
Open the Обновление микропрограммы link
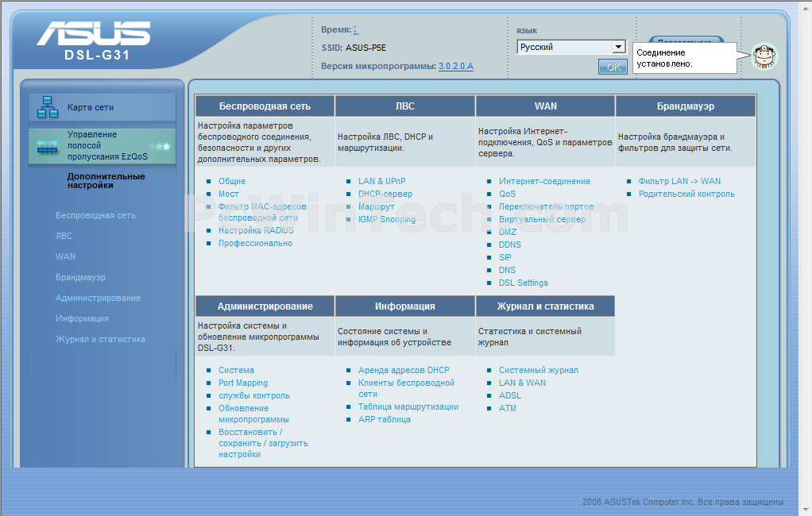pos(253,414)
